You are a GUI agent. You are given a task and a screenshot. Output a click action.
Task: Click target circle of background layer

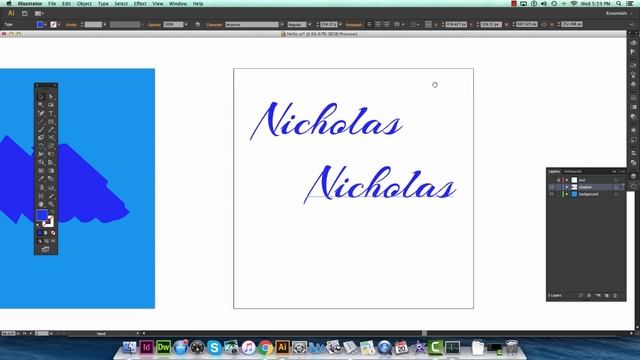616,194
